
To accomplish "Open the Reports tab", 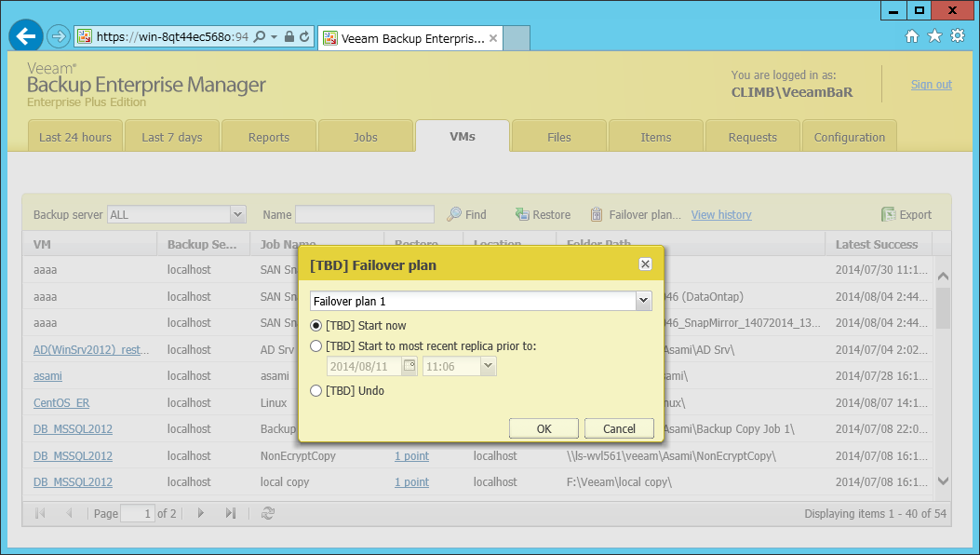I will [269, 137].
